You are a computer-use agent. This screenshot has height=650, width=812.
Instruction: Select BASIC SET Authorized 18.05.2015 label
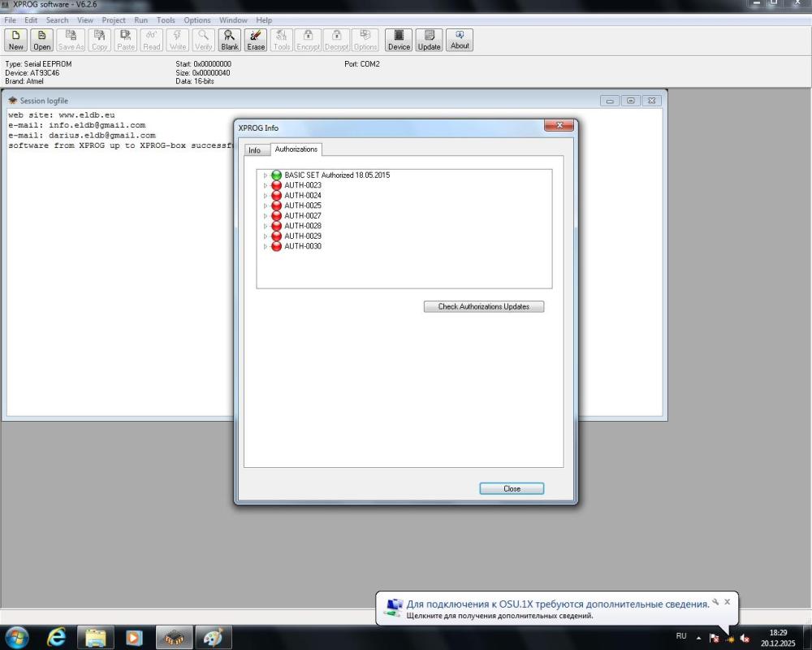click(x=337, y=175)
